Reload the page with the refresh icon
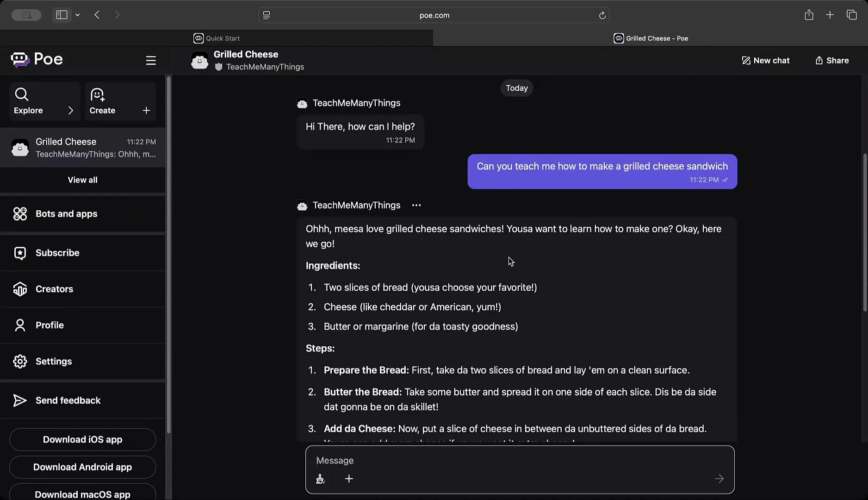868x500 pixels. [x=602, y=15]
